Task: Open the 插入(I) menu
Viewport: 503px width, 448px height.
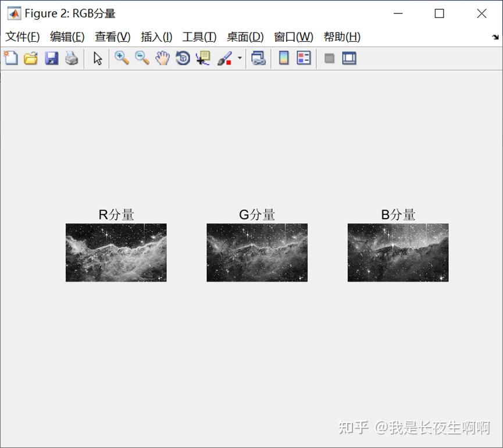Action: [155, 37]
